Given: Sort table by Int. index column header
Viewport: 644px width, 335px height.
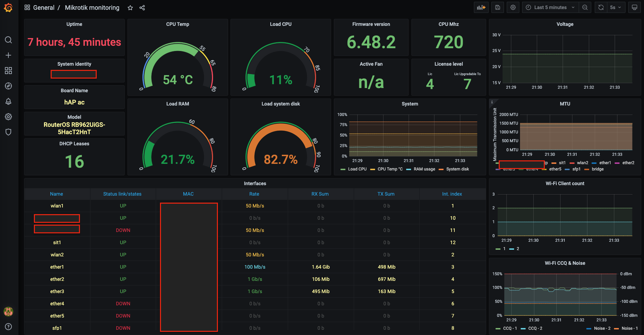Looking at the screenshot, I should click(x=452, y=194).
